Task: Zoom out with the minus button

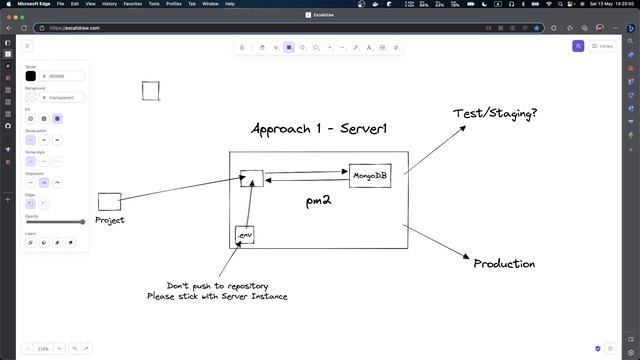Action: 27,349
